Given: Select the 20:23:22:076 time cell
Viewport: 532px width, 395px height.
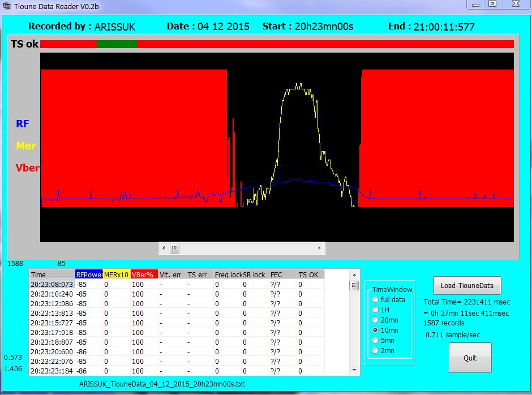Looking at the screenshot, I should pos(52,362).
